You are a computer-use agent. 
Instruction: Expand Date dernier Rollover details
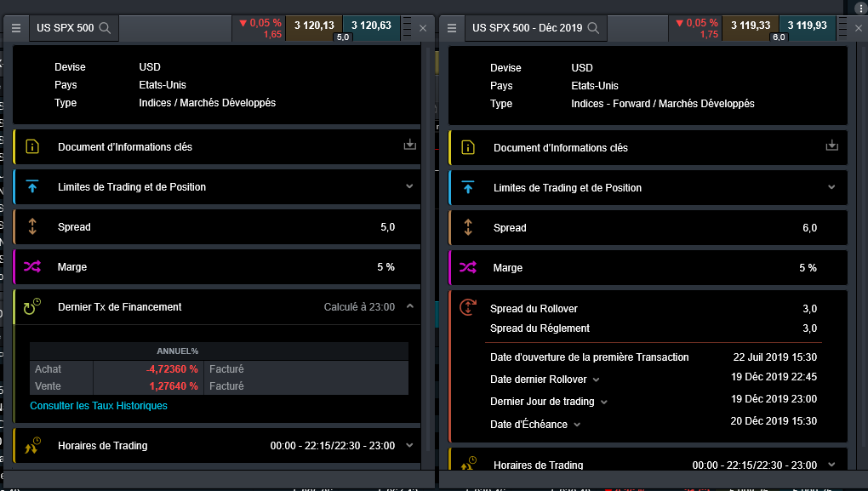(x=597, y=380)
